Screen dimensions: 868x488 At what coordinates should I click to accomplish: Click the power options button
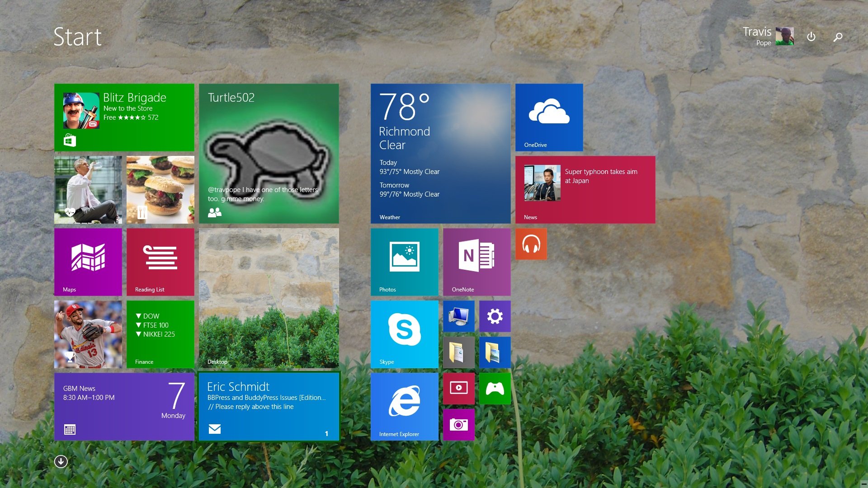[x=811, y=37]
